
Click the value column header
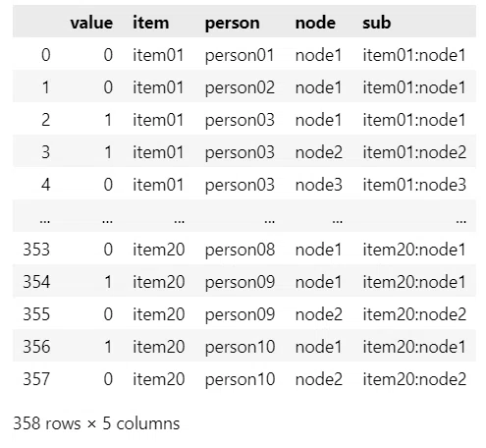click(91, 23)
